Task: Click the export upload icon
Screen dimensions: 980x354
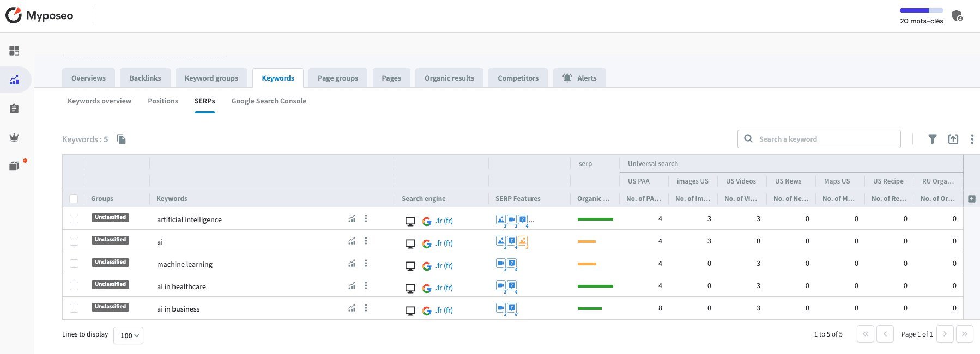Action: coord(953,139)
